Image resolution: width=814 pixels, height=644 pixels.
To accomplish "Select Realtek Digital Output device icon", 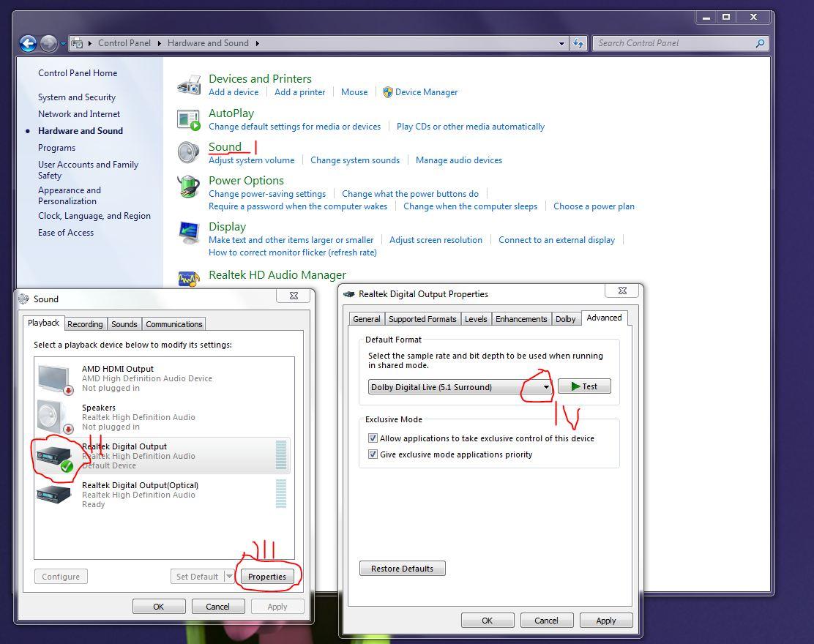I will pos(54,457).
